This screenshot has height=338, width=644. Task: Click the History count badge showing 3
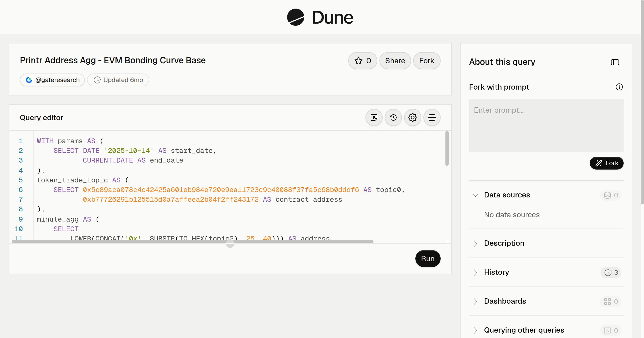click(x=611, y=273)
